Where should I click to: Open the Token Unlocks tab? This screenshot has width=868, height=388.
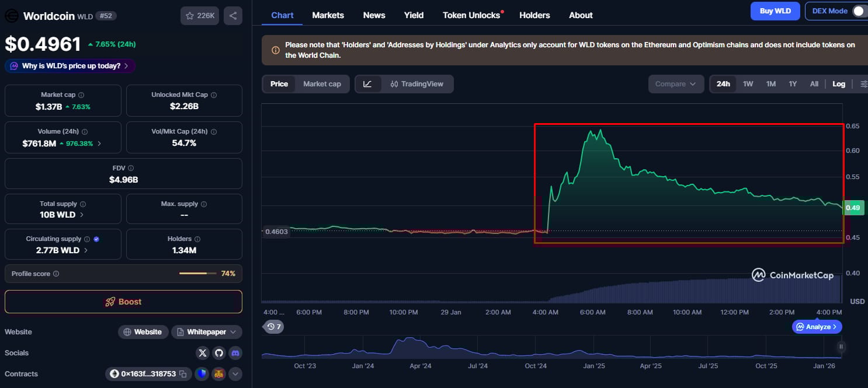point(471,15)
